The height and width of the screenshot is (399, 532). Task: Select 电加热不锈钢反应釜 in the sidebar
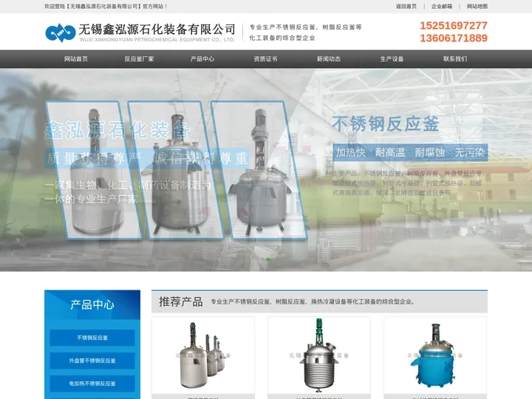tap(92, 383)
